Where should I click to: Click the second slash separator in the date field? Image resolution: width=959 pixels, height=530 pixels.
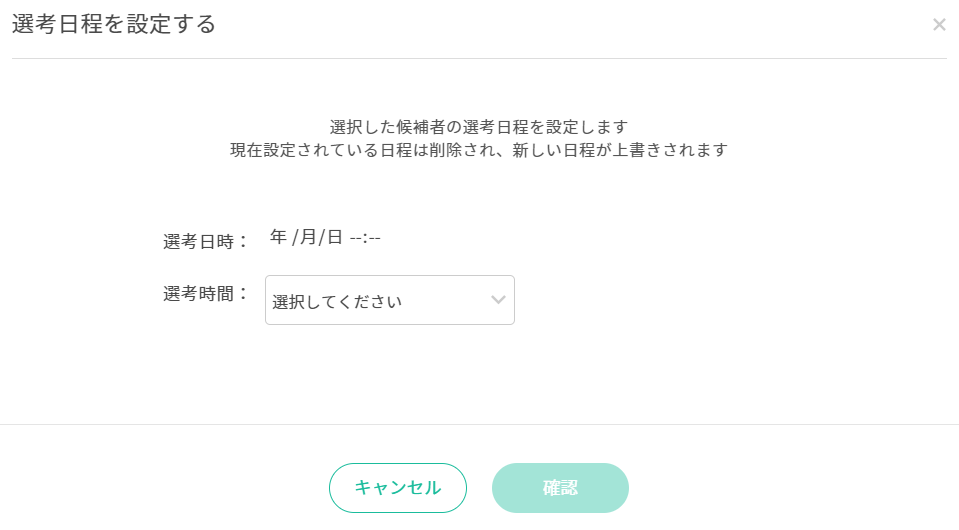[x=322, y=237]
